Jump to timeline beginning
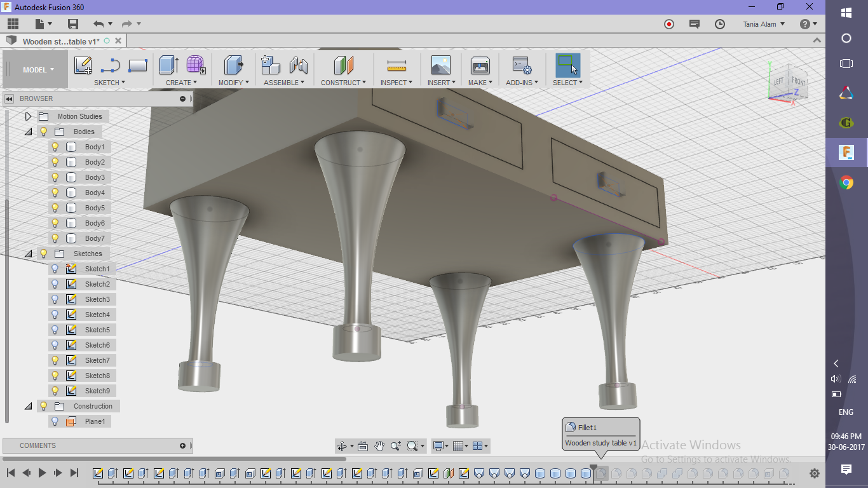The width and height of the screenshot is (868, 488). tap(11, 473)
